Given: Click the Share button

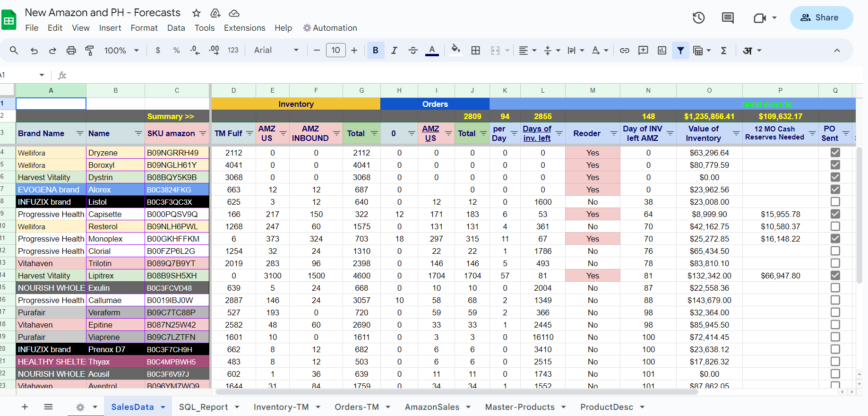Looking at the screenshot, I should click(x=821, y=18).
